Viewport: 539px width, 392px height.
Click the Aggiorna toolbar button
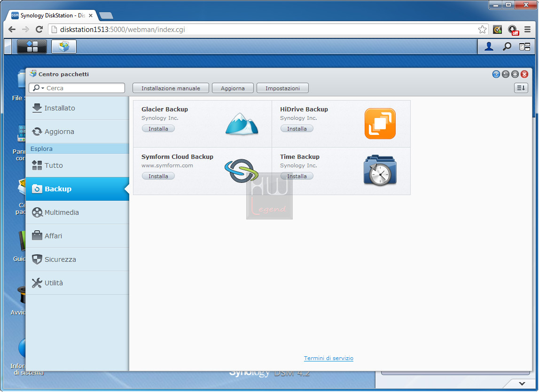click(233, 88)
